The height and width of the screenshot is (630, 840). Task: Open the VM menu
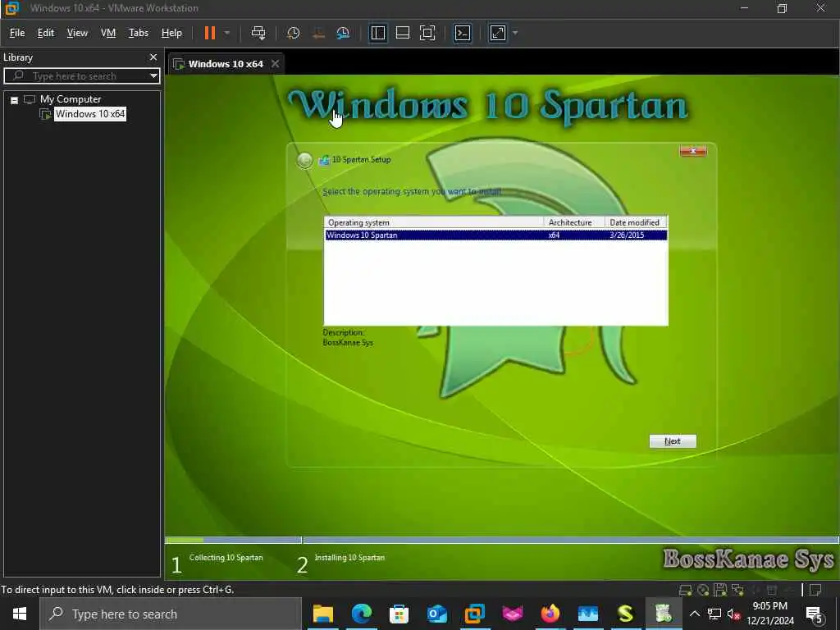pos(108,33)
